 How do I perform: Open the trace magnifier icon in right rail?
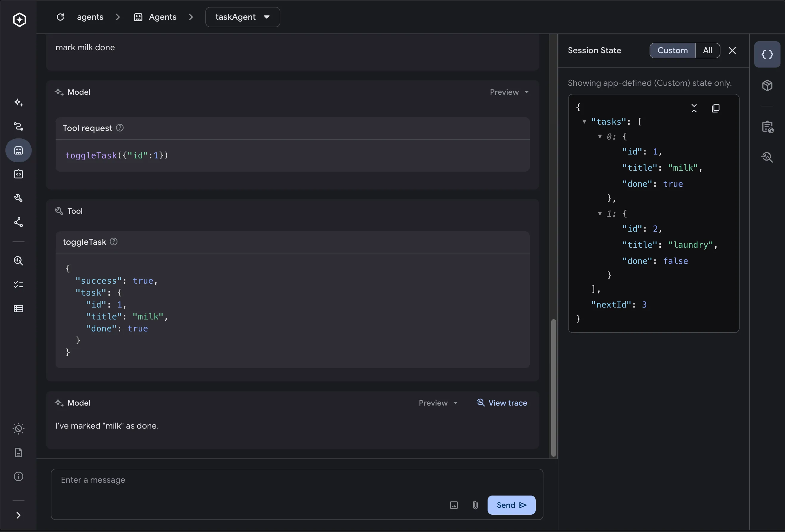pos(767,157)
